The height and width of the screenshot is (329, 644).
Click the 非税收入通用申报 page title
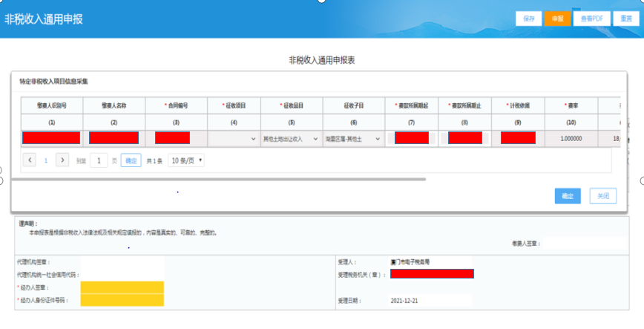(x=44, y=19)
